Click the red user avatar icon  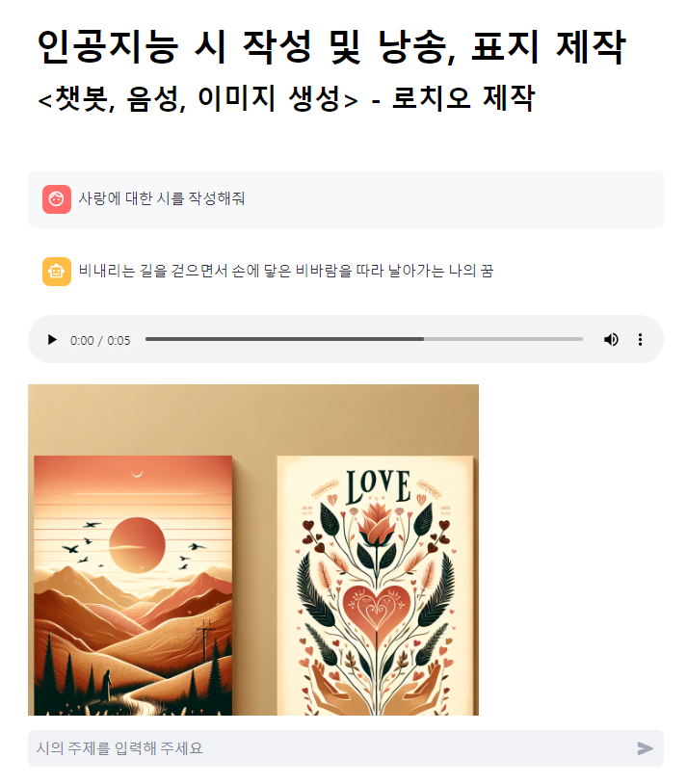tap(57, 199)
